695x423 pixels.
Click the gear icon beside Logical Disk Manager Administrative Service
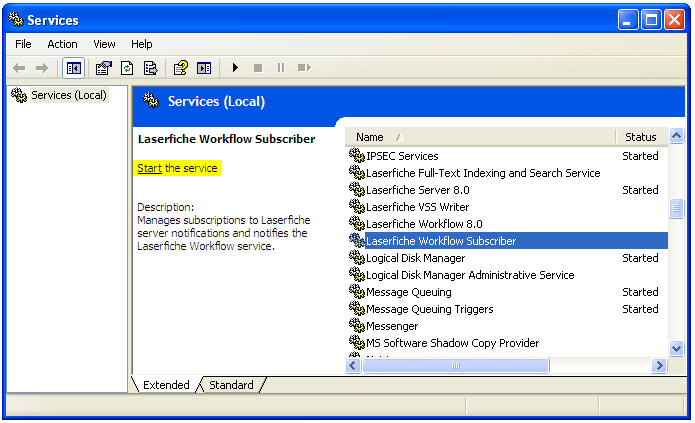coord(356,274)
